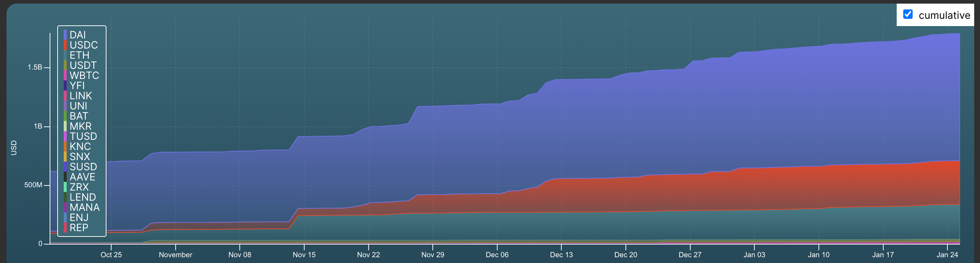980x263 pixels.
Task: Click the Nov 22 x-axis label
Action: point(368,255)
